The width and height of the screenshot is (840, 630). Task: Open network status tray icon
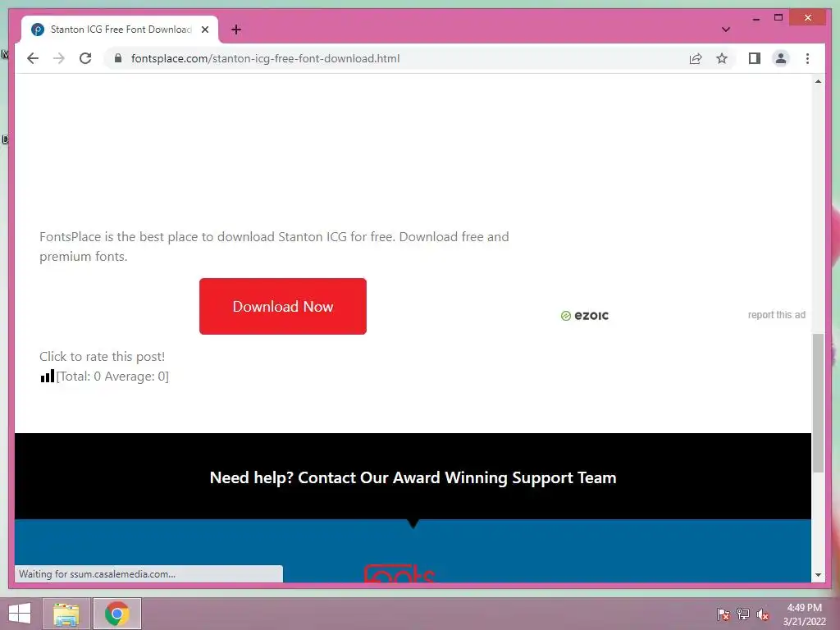(x=743, y=614)
